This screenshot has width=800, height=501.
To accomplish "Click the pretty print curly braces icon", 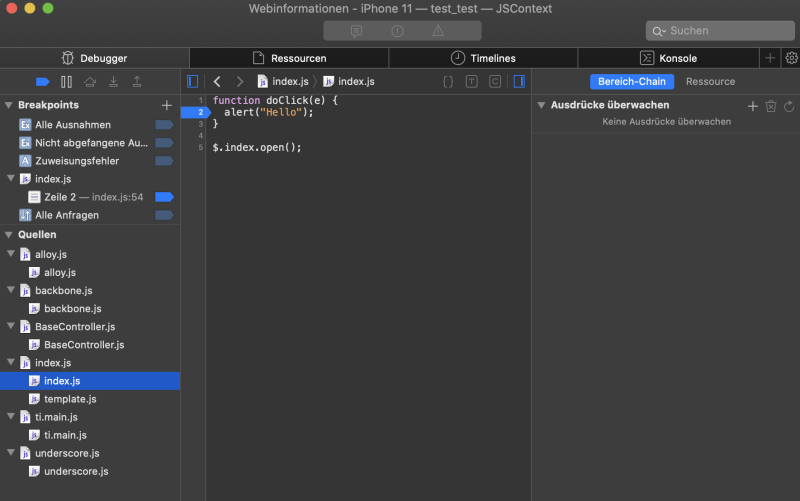I will (448, 81).
